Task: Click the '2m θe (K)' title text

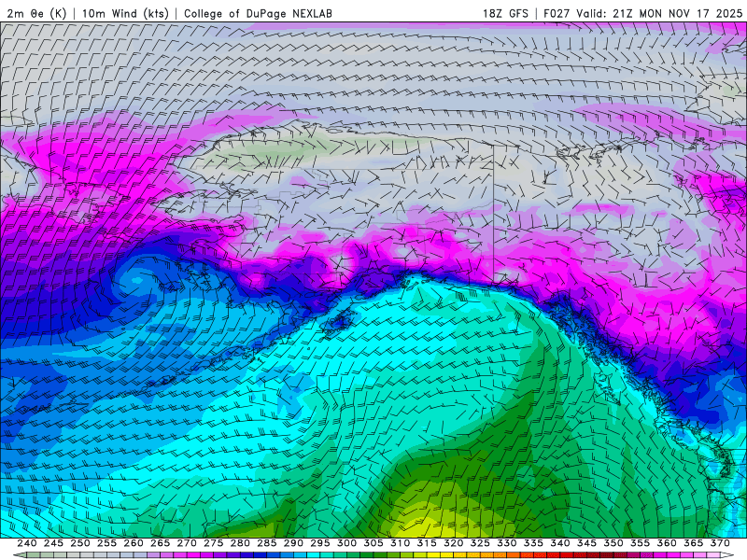Action: [x=36, y=13]
